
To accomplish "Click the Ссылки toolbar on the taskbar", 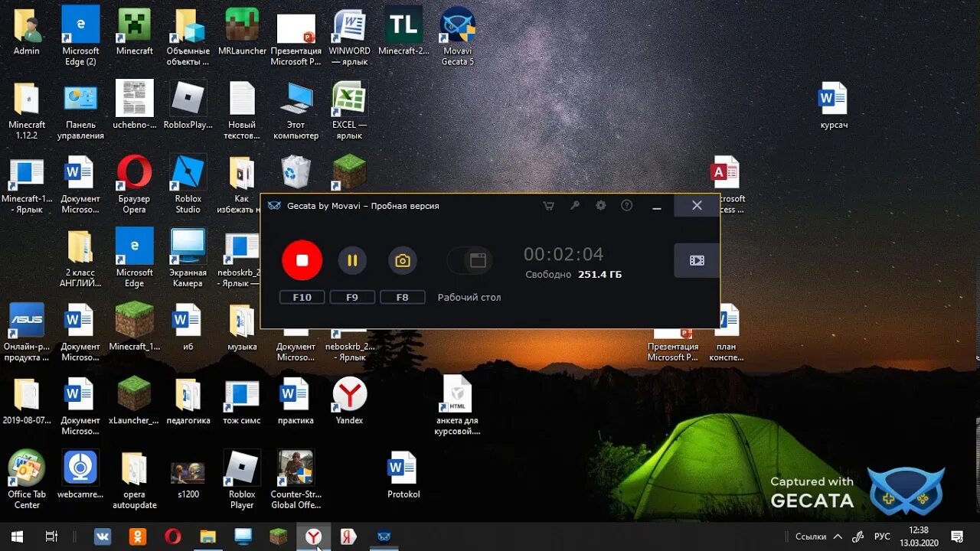I will pyautogui.click(x=811, y=536).
